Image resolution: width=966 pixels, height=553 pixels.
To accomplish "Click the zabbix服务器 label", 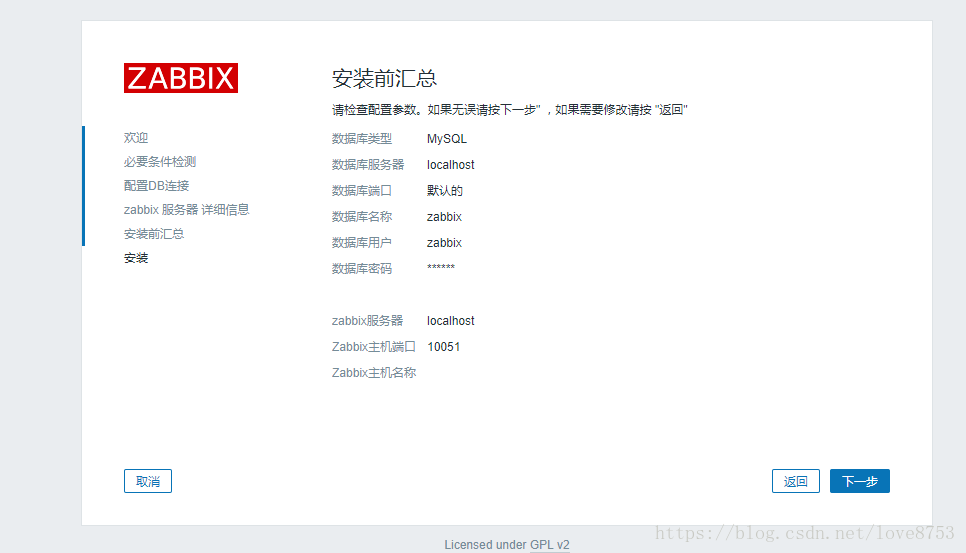I will (367, 321).
